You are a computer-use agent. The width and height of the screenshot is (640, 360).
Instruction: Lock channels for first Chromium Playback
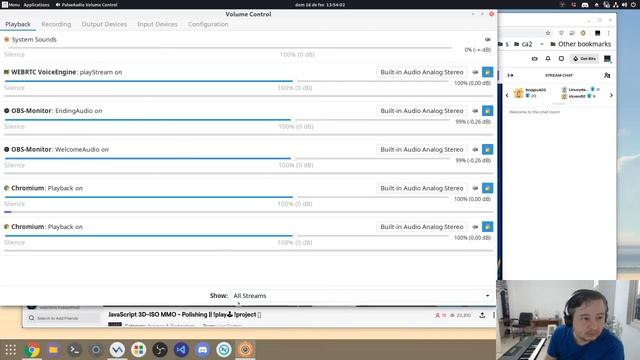487,188
